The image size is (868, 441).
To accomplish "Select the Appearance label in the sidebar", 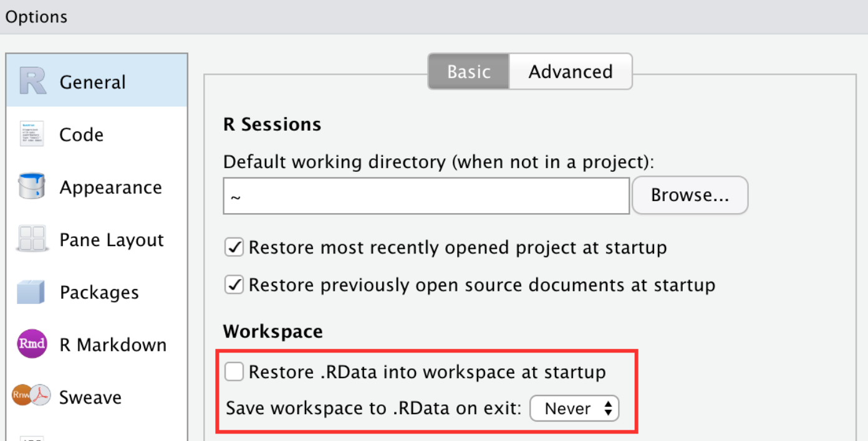I will click(x=110, y=187).
